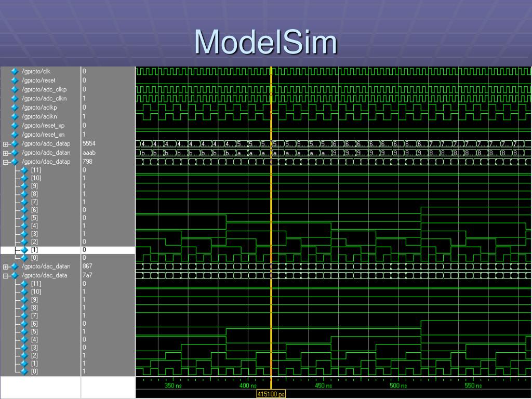Click diamond icon of dac_datap bit [0]
This screenshot has width=532, height=399.
coord(24,258)
